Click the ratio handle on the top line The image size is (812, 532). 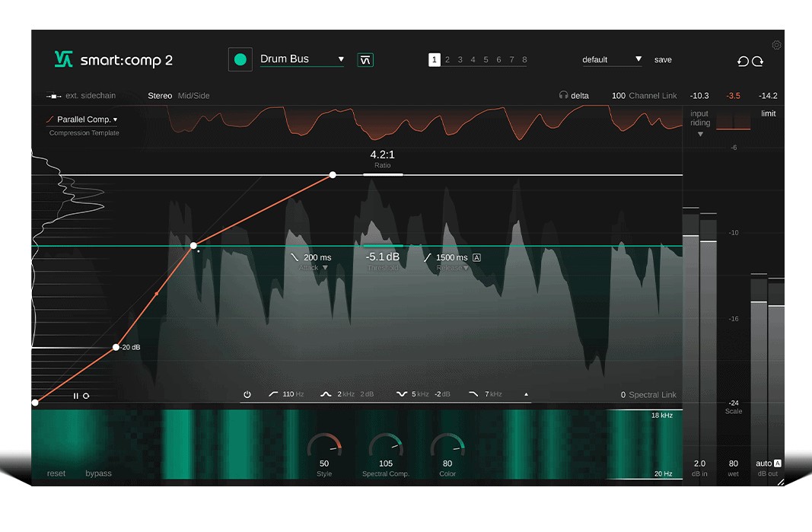[x=333, y=175]
